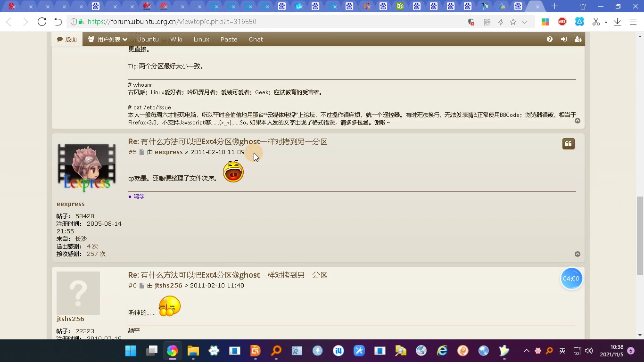Click the forum register user icon
Viewport: 644px width, 362px height.
click(x=578, y=39)
